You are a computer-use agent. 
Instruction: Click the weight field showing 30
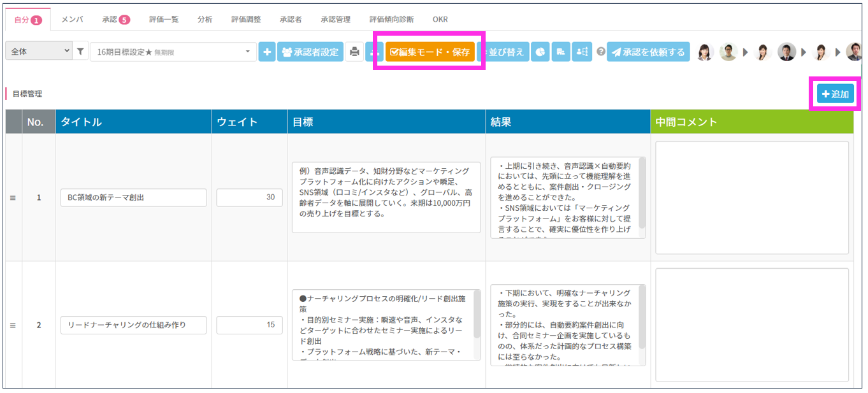[249, 197]
